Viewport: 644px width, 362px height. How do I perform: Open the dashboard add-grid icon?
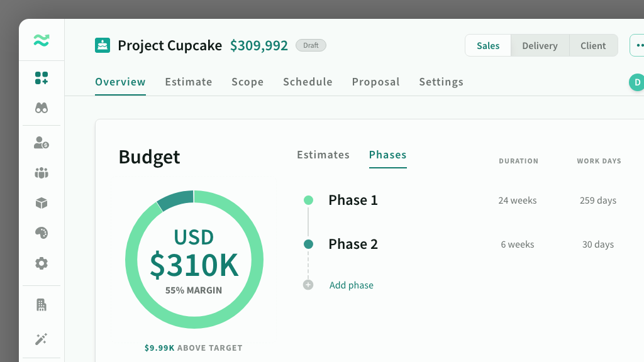point(42,78)
